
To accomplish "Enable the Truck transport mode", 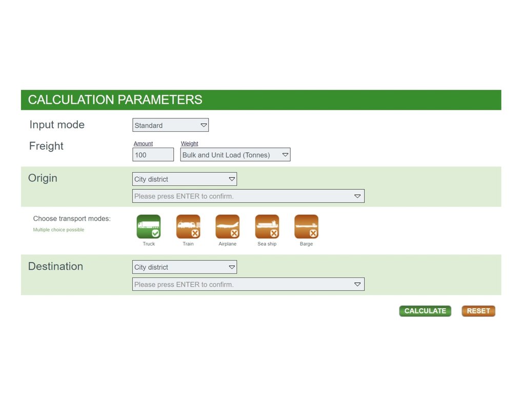I will tap(149, 227).
